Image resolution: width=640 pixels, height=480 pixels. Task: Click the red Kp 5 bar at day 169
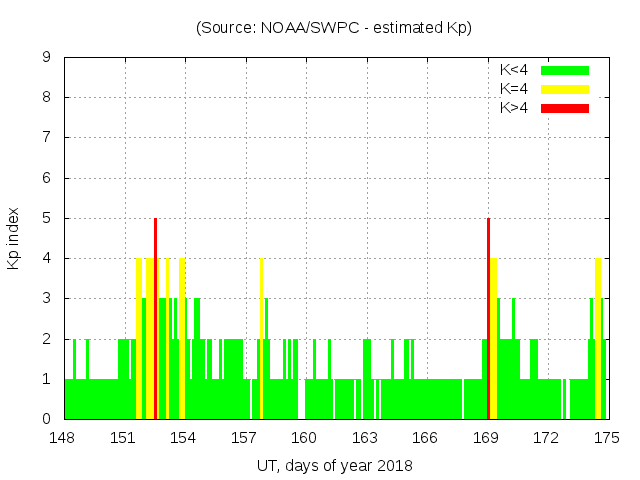pyautogui.click(x=488, y=320)
